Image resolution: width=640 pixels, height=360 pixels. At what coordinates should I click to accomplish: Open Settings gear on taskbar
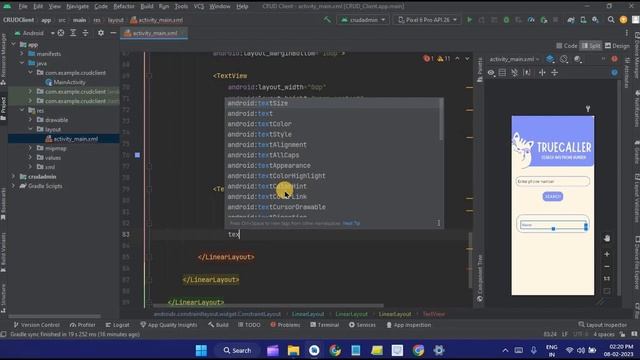[x=439, y=350]
